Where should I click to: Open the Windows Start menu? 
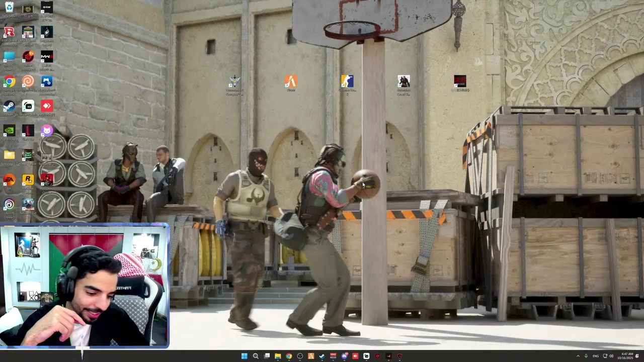click(x=244, y=356)
